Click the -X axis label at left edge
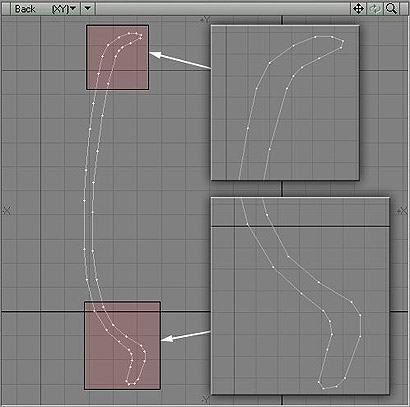 click(x=7, y=211)
